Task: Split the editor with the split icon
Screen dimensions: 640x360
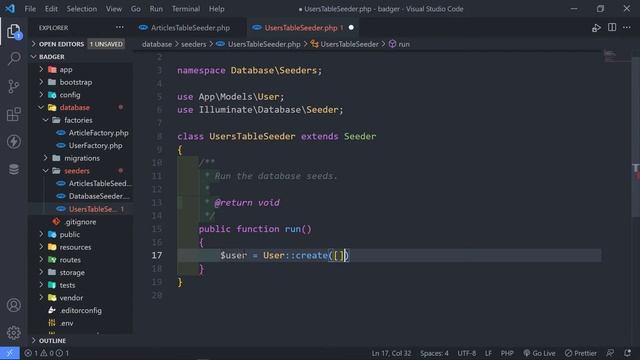Action: (x=612, y=27)
